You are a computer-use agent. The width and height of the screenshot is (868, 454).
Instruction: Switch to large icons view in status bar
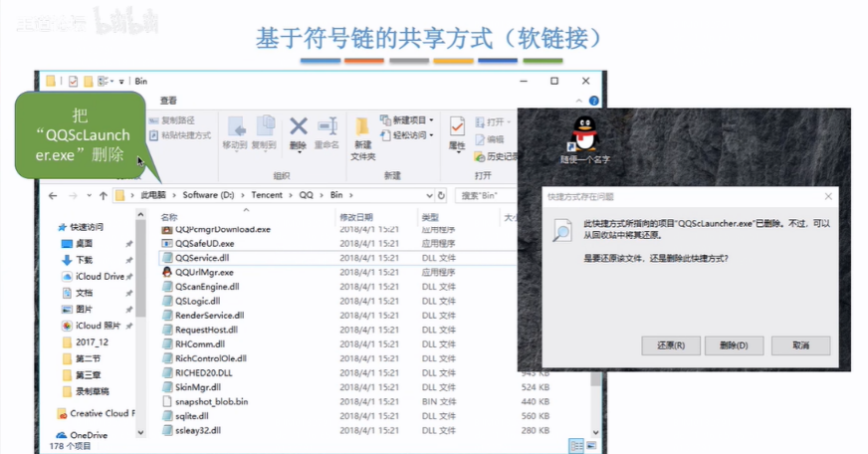pyautogui.click(x=591, y=446)
